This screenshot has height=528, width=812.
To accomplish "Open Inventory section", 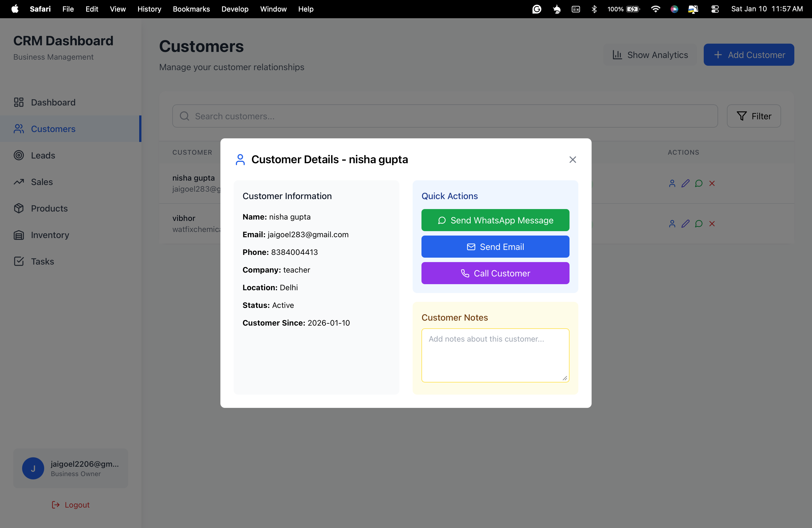I will 50,235.
